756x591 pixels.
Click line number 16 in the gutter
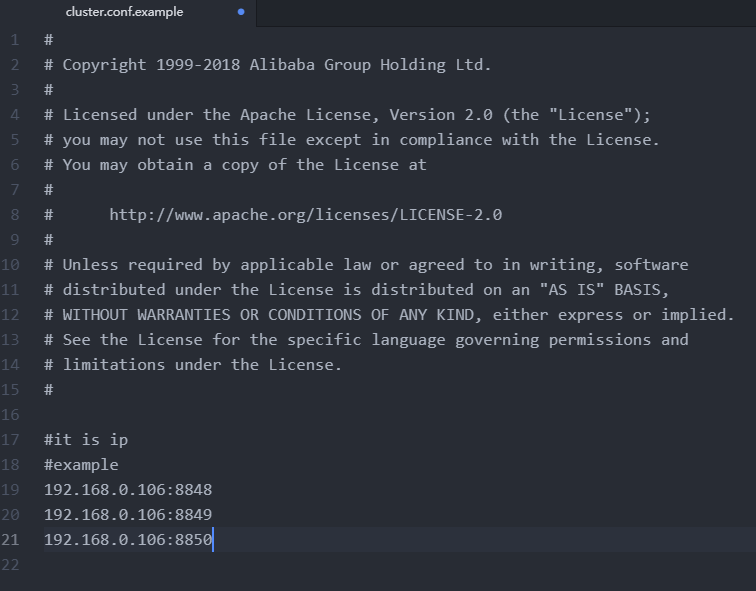tap(10, 415)
